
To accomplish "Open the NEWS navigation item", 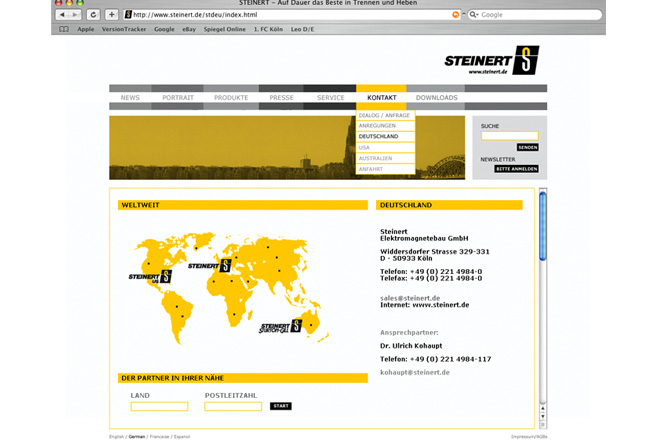I will click(130, 98).
